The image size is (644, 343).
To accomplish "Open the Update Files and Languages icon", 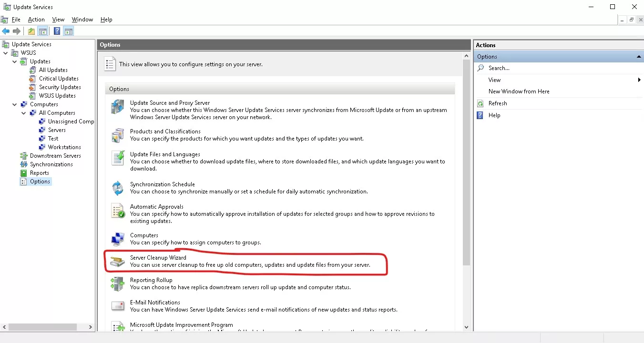I will 117,158.
